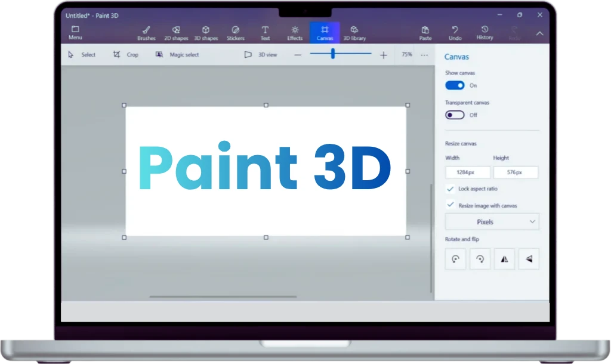Flip the canvas horizontally
This screenshot has height=364, width=611.
coord(504,259)
